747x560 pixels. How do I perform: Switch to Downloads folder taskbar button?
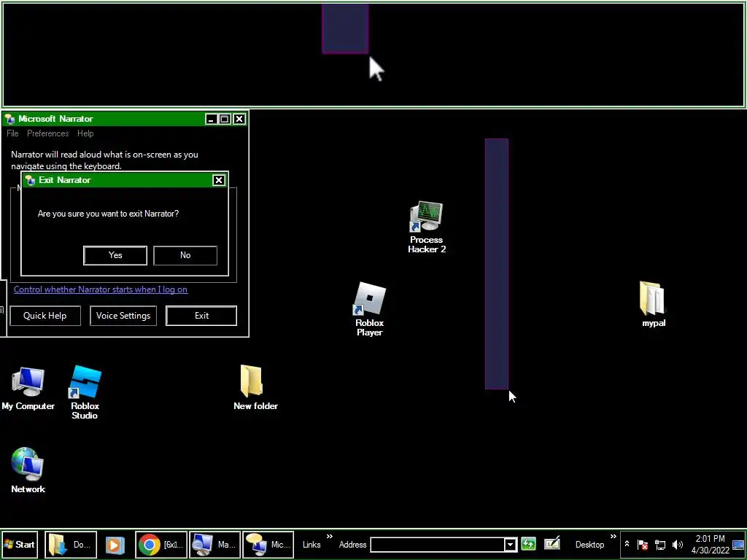(x=71, y=544)
